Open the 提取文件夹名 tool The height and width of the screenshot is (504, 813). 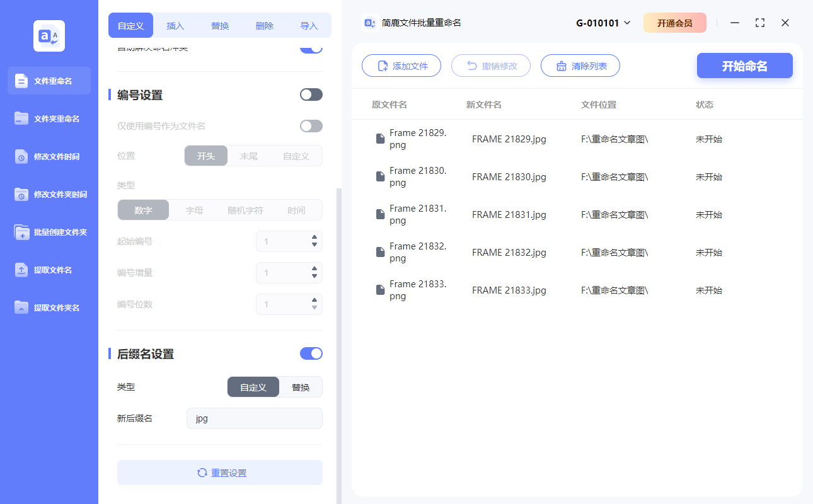click(x=49, y=307)
